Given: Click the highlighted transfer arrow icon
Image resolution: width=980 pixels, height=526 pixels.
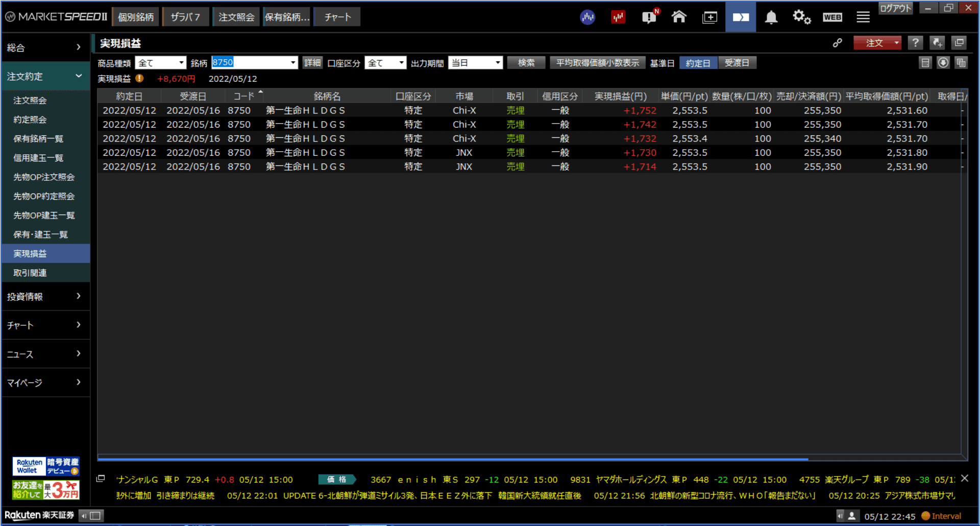Looking at the screenshot, I should [741, 17].
